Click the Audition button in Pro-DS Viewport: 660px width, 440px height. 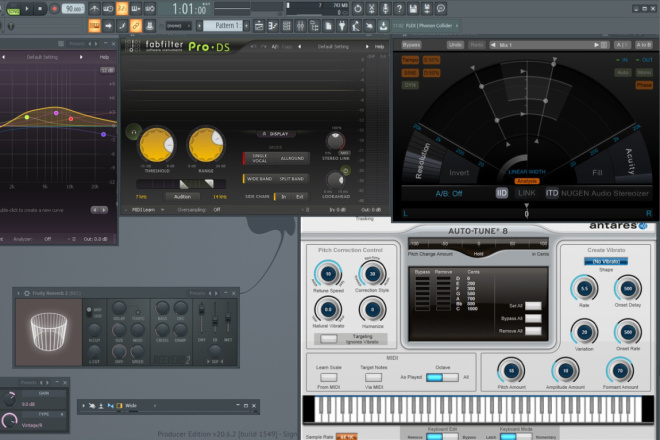[x=183, y=197]
